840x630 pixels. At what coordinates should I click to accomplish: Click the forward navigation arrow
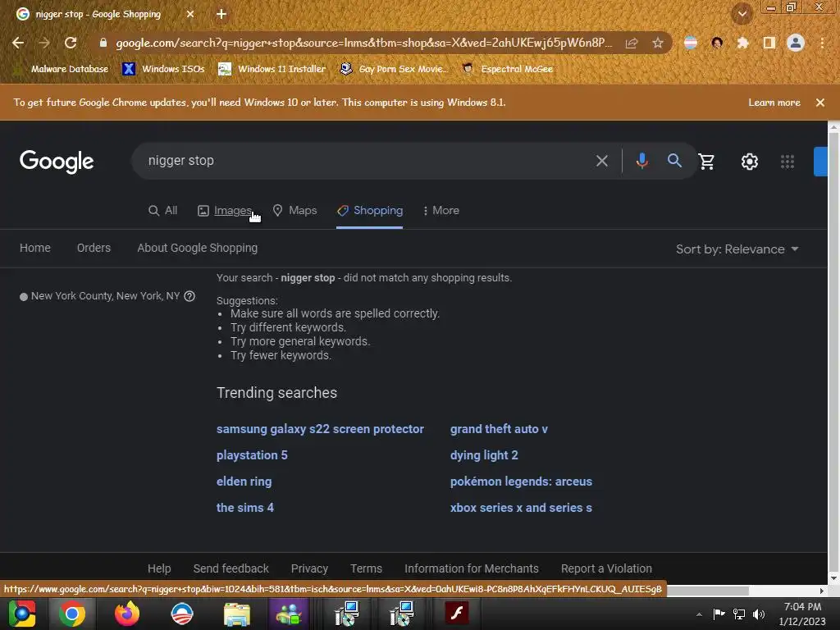point(44,43)
